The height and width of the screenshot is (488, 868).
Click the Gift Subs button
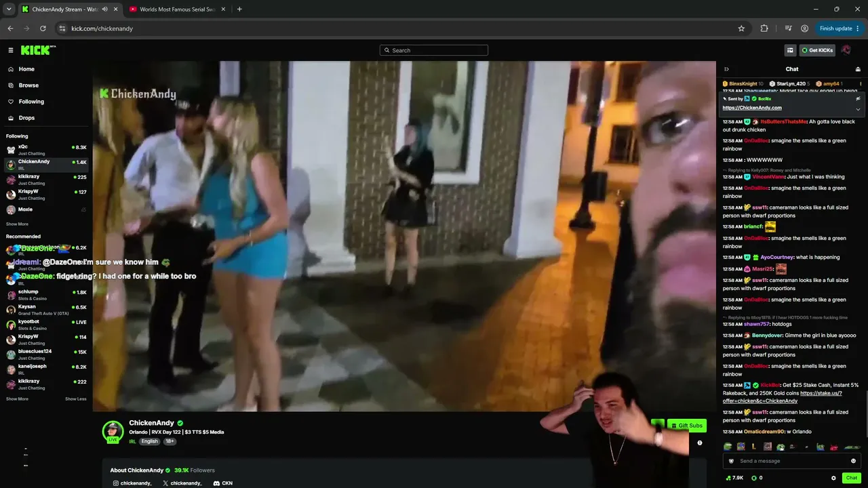click(687, 426)
